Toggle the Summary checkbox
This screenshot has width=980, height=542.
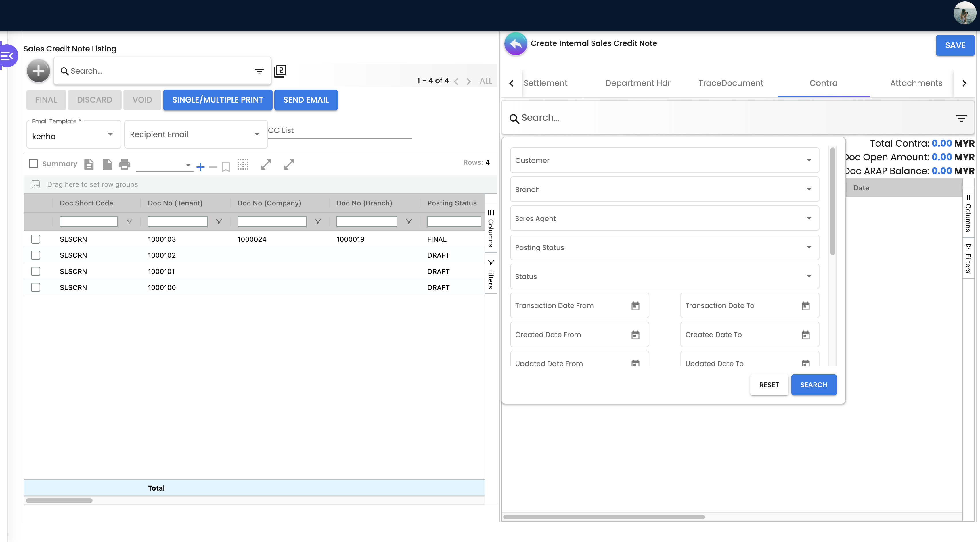[33, 164]
